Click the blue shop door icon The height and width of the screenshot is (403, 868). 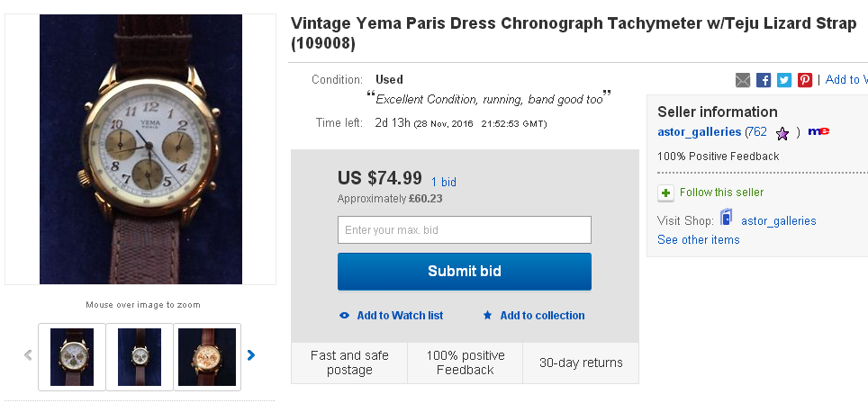coord(726,219)
